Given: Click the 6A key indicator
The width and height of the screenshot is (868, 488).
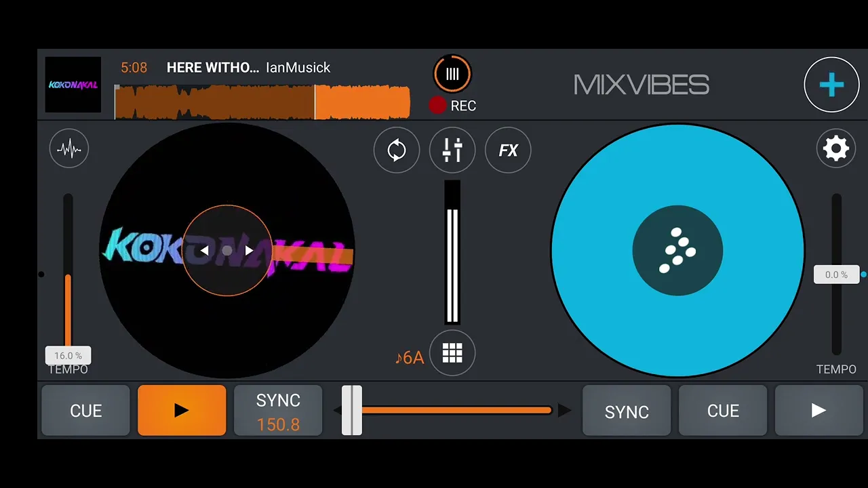Looking at the screenshot, I should (x=409, y=357).
